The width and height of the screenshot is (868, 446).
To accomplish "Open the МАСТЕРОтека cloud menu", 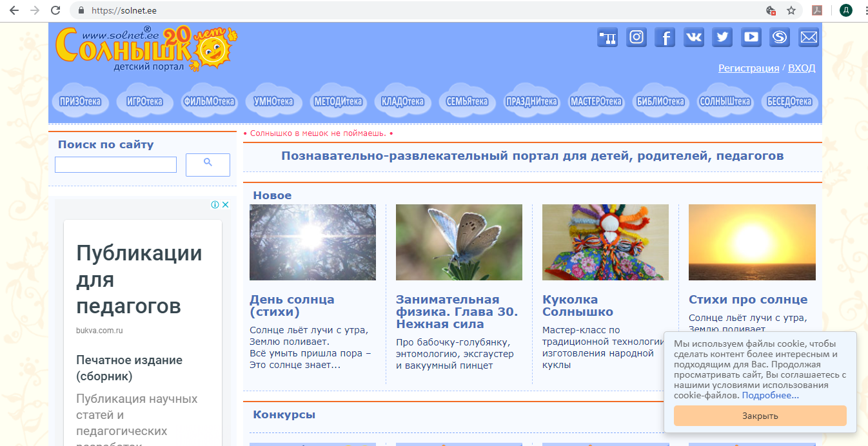I will pyautogui.click(x=596, y=101).
